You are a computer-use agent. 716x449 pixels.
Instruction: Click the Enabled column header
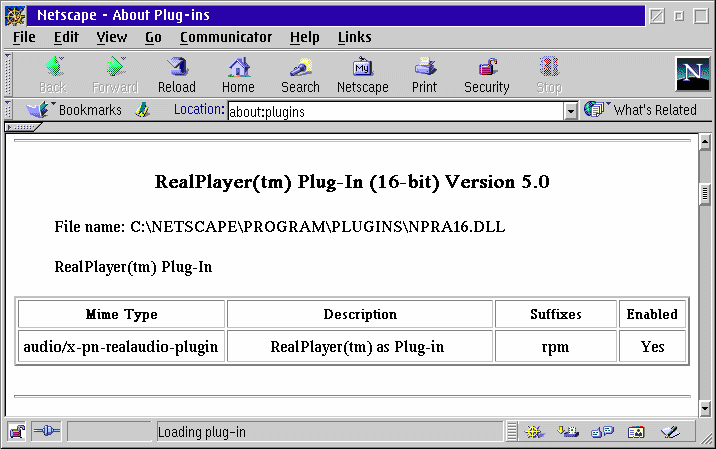pyautogui.click(x=652, y=314)
